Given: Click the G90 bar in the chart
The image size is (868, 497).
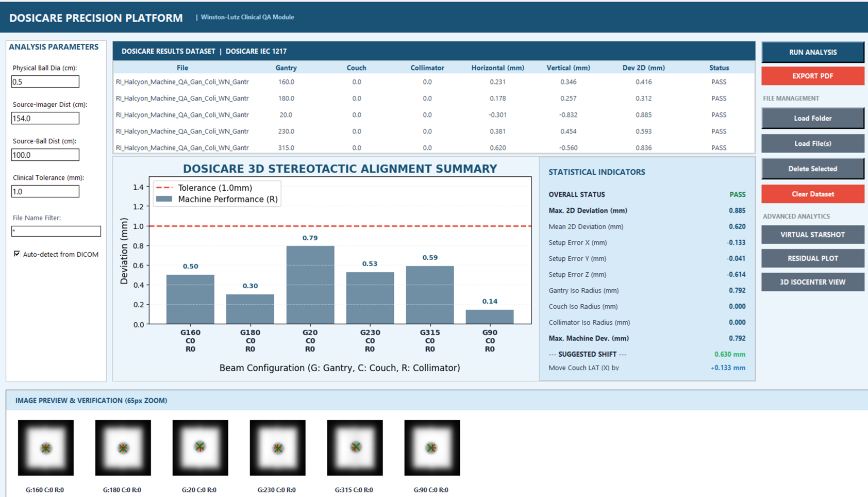Looking at the screenshot, I should [490, 317].
